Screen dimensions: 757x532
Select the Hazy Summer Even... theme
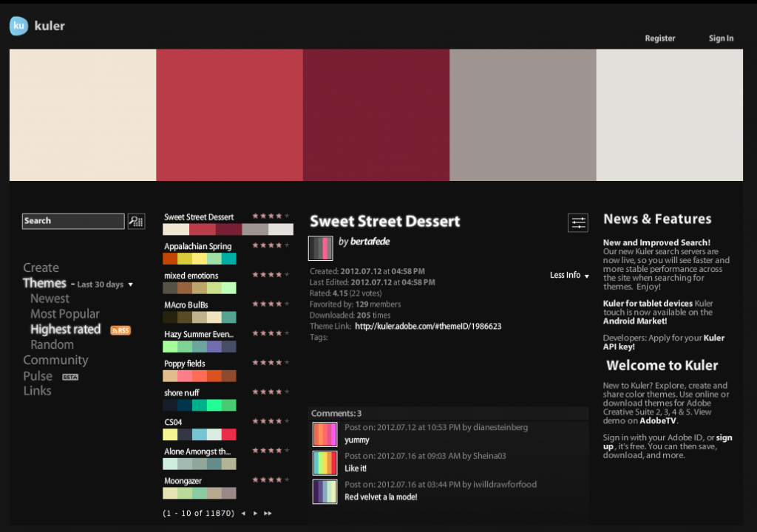[x=199, y=334]
